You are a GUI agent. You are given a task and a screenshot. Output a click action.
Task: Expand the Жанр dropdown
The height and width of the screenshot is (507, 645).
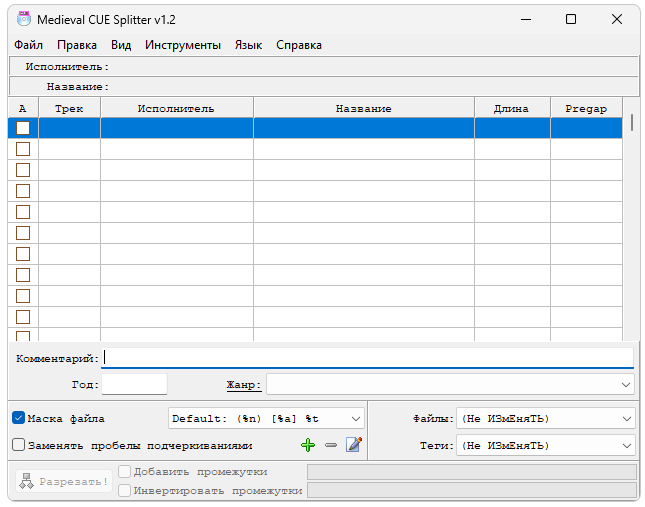coord(626,384)
